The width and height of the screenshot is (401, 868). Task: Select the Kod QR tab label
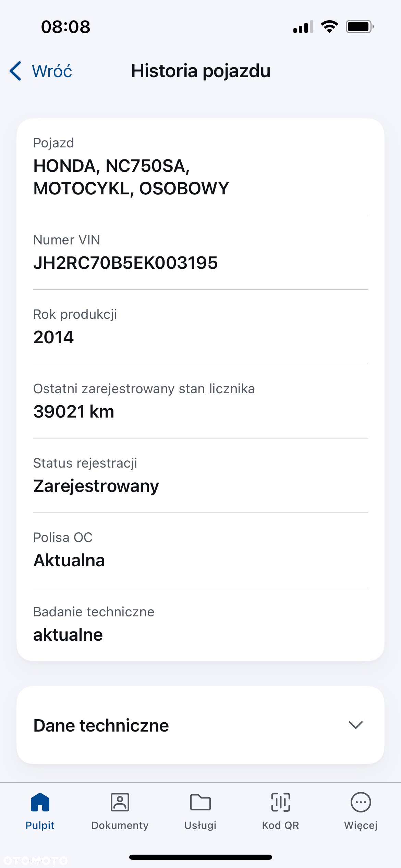[x=281, y=825]
